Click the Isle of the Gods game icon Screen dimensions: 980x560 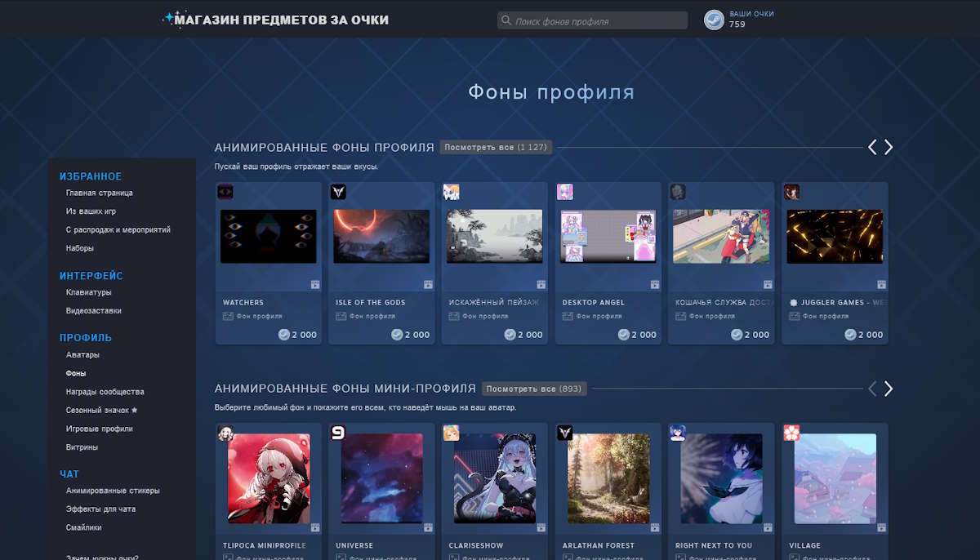click(338, 192)
